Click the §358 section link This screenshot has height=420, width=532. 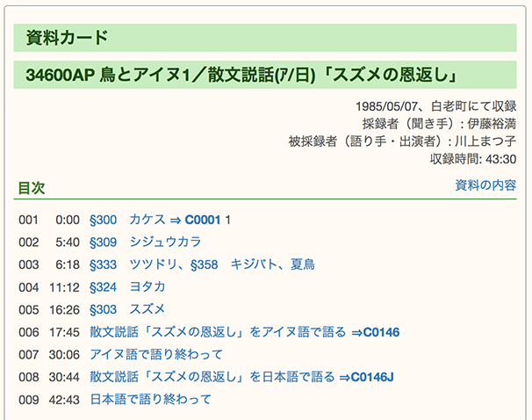coord(204,264)
